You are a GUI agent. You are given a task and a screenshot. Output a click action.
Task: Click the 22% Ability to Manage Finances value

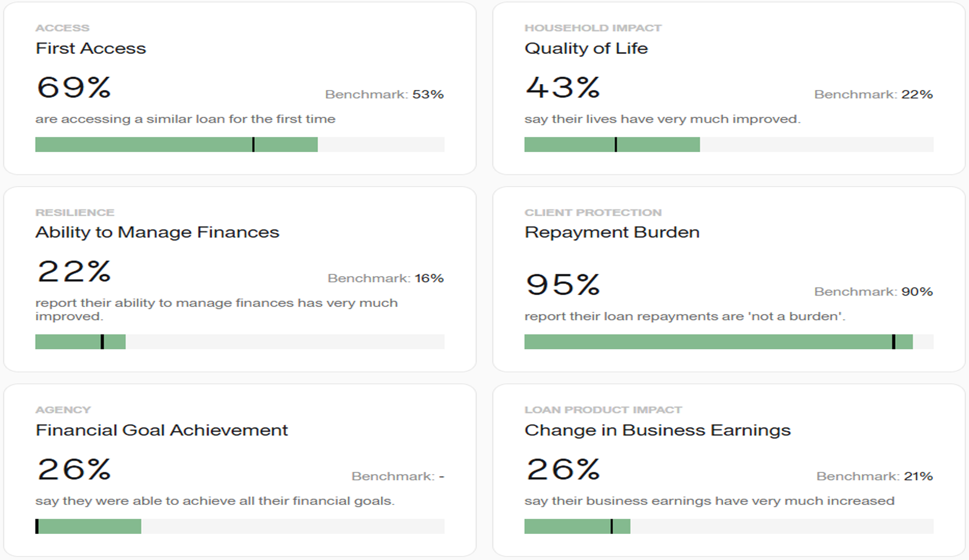(74, 272)
